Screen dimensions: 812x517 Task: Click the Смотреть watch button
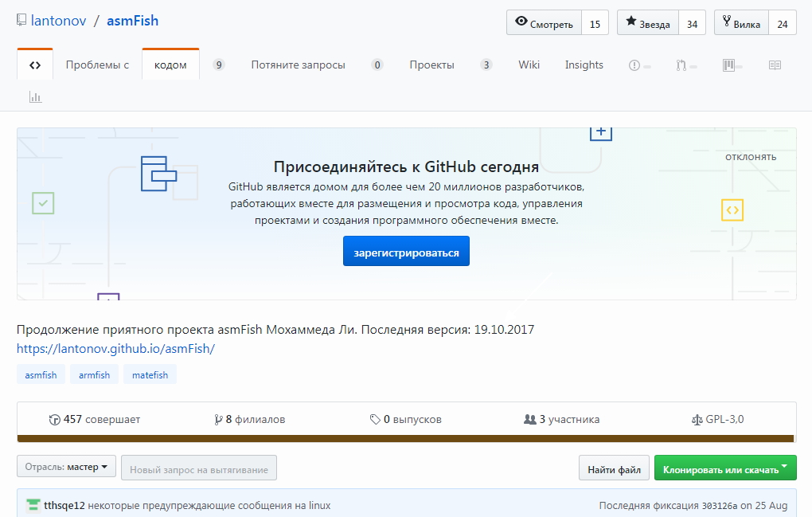(x=544, y=23)
